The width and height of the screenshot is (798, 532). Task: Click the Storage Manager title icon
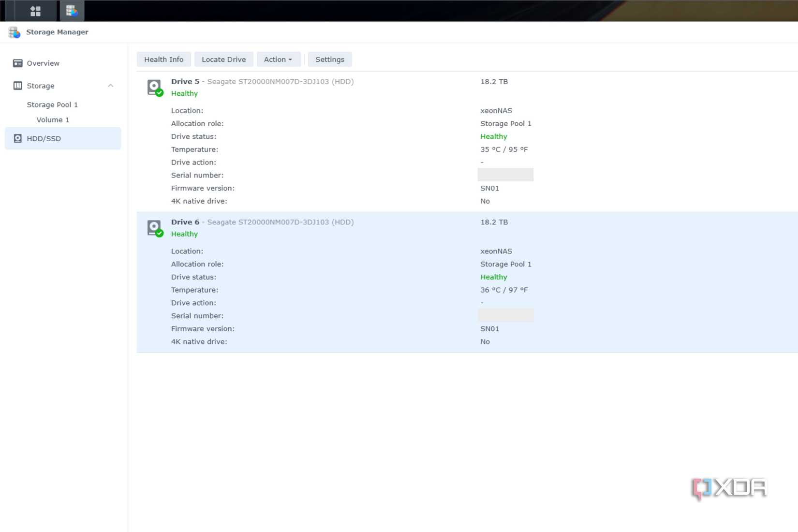[x=15, y=32]
